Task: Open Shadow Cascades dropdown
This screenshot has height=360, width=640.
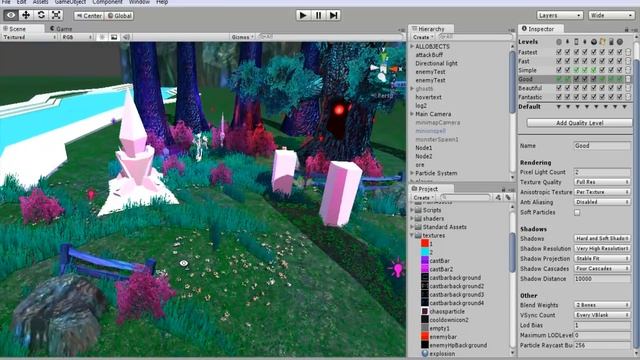Action: (602, 269)
